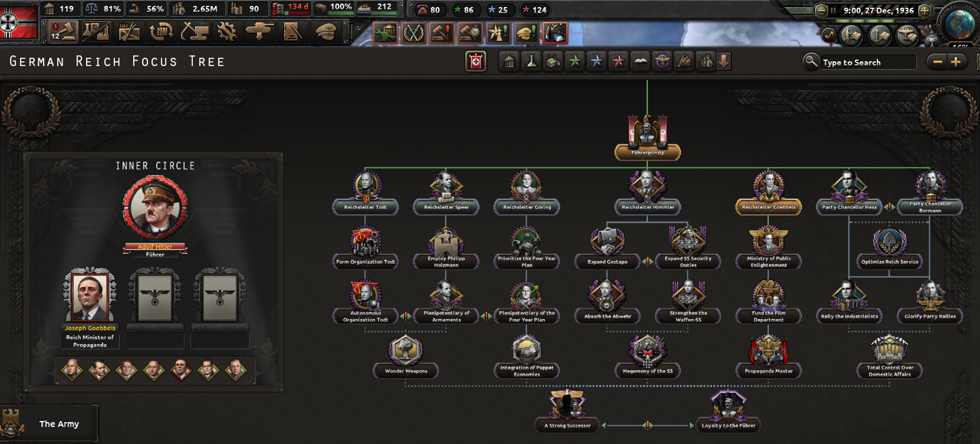Increase game speed with plus button

pos(925,11)
